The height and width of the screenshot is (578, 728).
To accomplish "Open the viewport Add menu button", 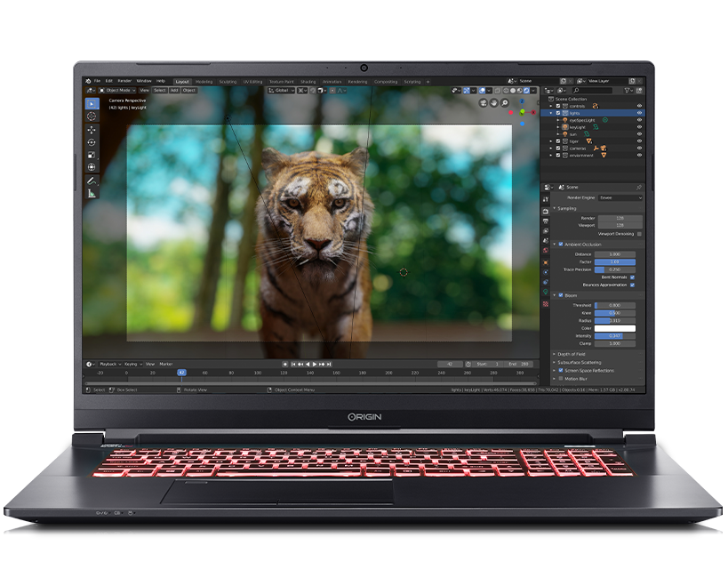I will click(174, 91).
